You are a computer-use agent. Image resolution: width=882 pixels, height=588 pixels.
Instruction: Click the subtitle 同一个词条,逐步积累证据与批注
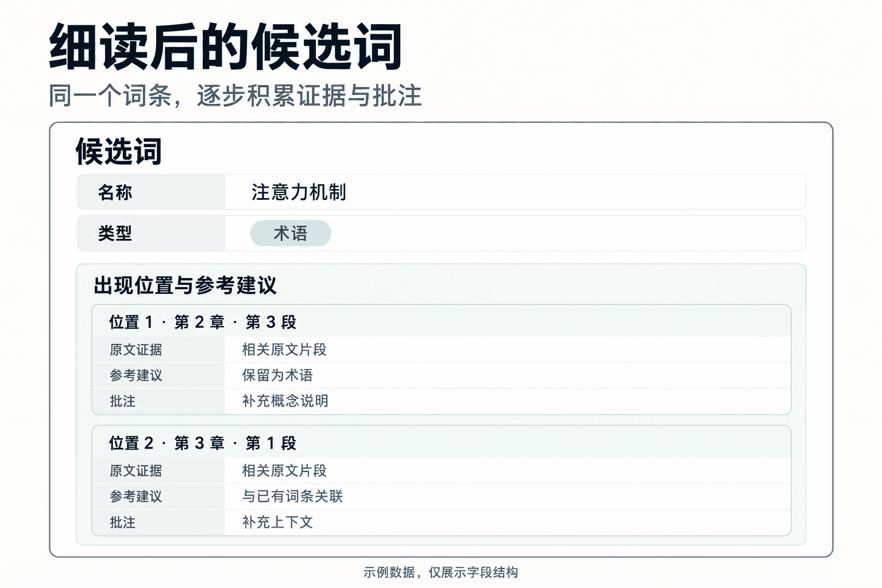(235, 96)
